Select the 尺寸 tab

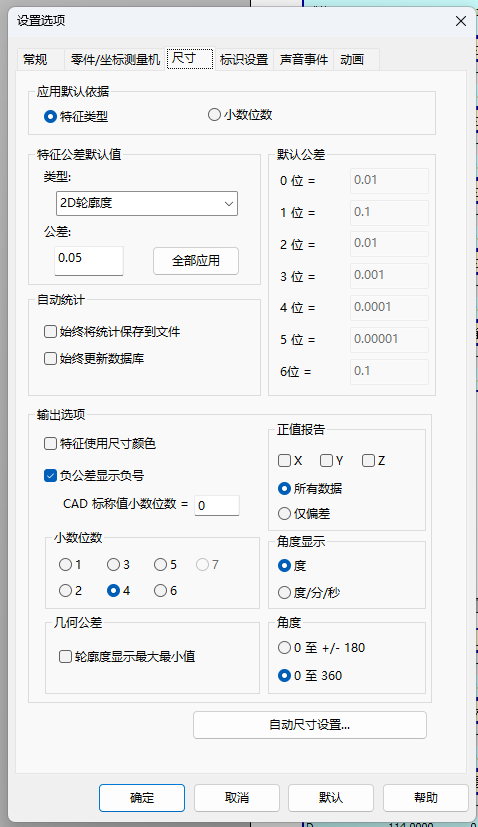point(190,59)
